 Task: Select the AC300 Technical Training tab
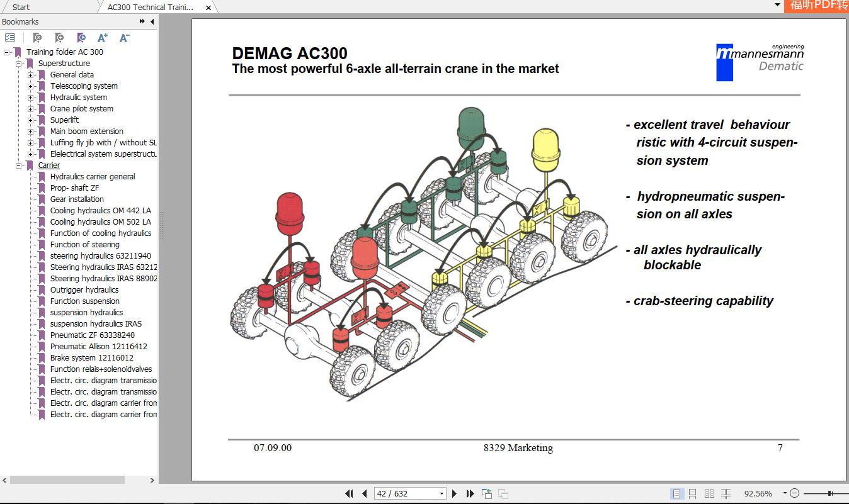click(151, 7)
